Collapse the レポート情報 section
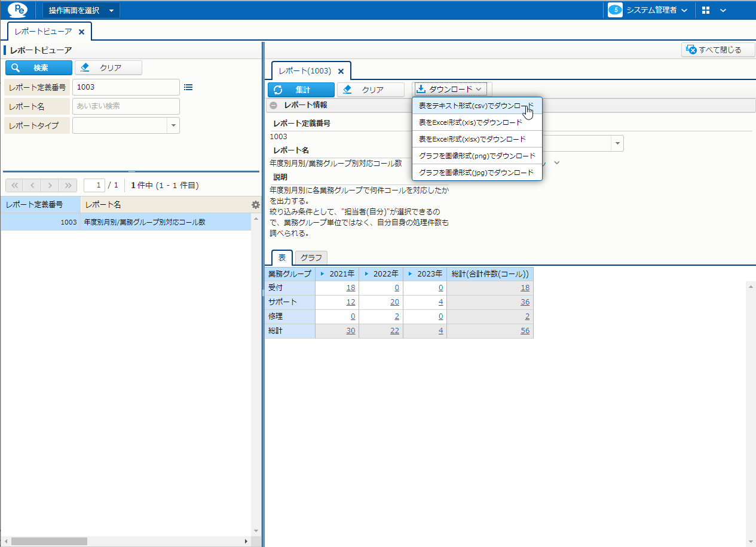756x547 pixels. [x=273, y=105]
